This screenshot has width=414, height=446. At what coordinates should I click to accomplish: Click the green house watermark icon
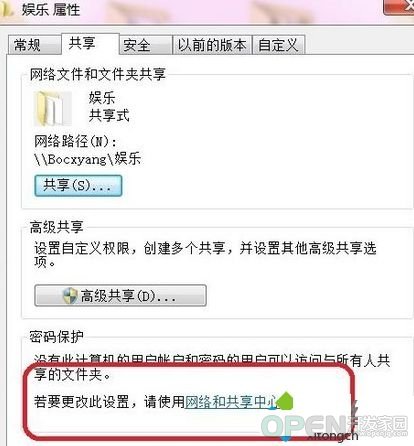pos(284,401)
